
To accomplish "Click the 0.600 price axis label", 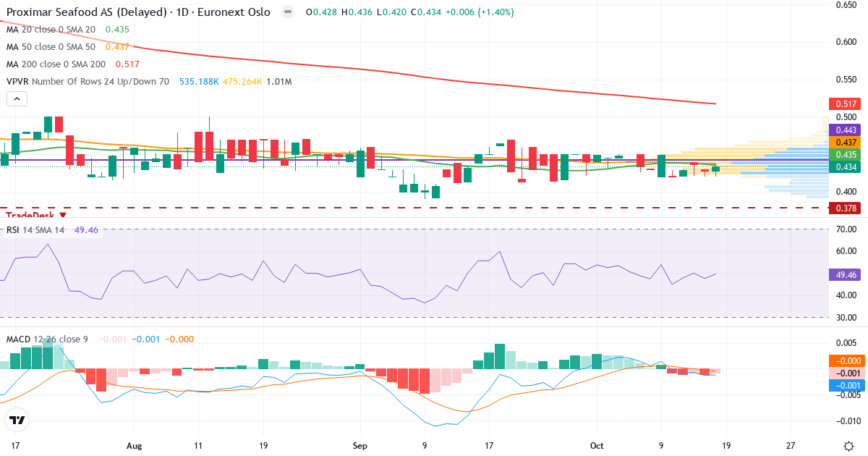I will [846, 42].
